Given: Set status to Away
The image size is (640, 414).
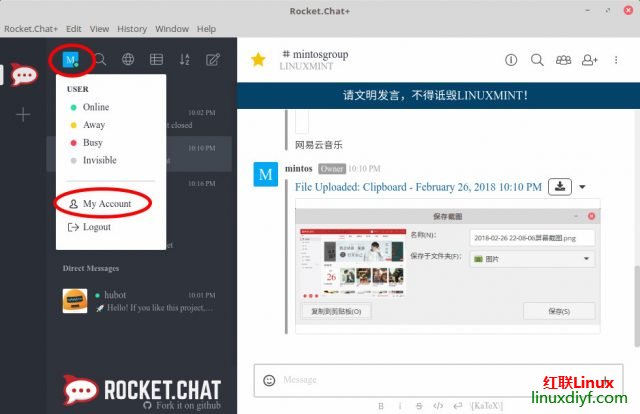Looking at the screenshot, I should pyautogui.click(x=94, y=125).
